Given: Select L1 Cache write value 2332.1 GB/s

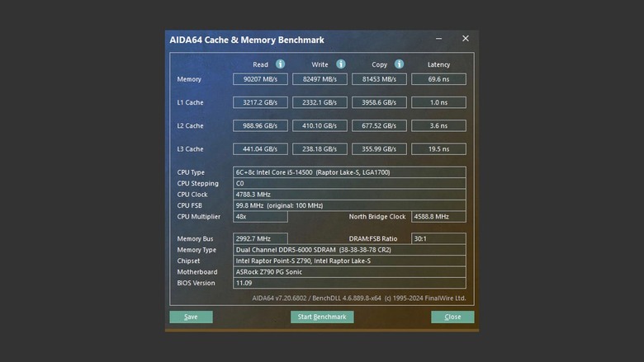Looking at the screenshot, I should click(x=320, y=102).
